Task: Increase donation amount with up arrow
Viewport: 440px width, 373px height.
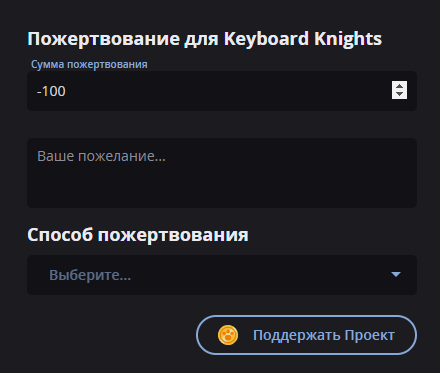Action: [399, 86]
